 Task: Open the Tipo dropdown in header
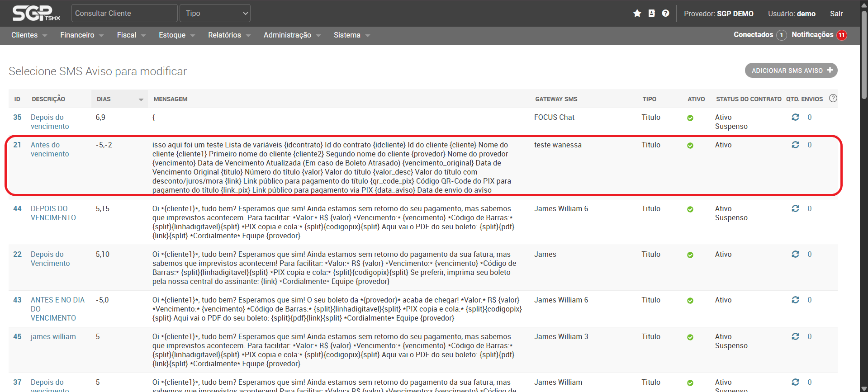click(x=215, y=14)
